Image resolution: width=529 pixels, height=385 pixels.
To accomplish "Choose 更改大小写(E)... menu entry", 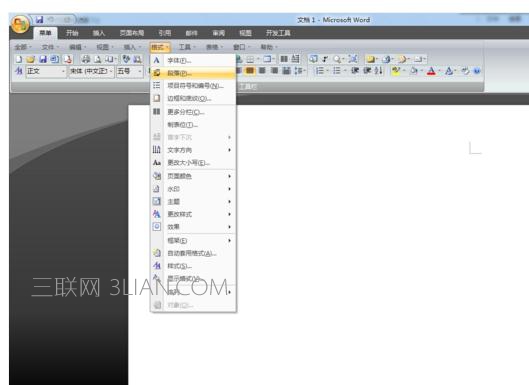I will [x=193, y=163].
